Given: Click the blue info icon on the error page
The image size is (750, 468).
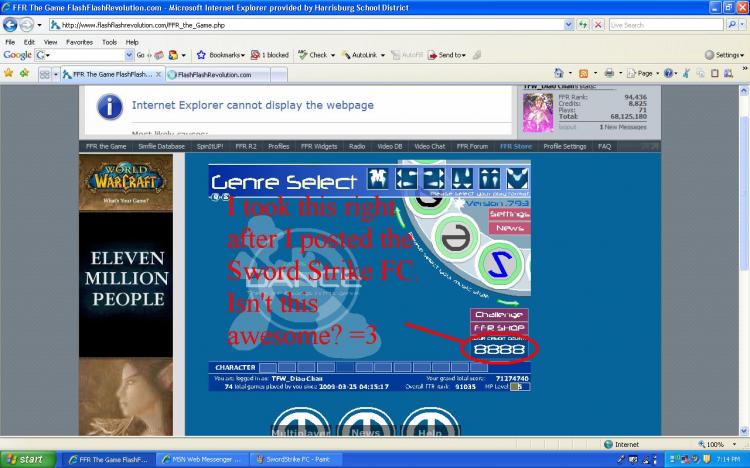Looking at the screenshot, I should (x=110, y=106).
